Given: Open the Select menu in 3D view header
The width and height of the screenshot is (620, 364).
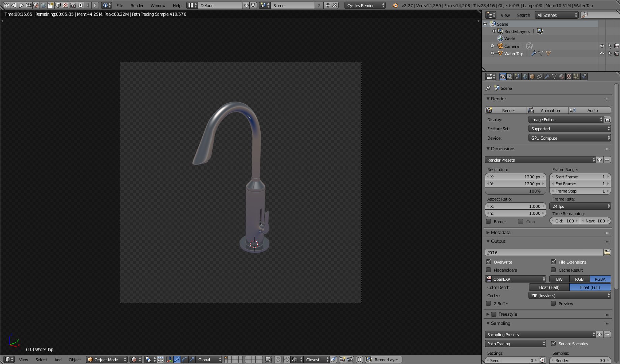Looking at the screenshot, I should tap(41, 360).
